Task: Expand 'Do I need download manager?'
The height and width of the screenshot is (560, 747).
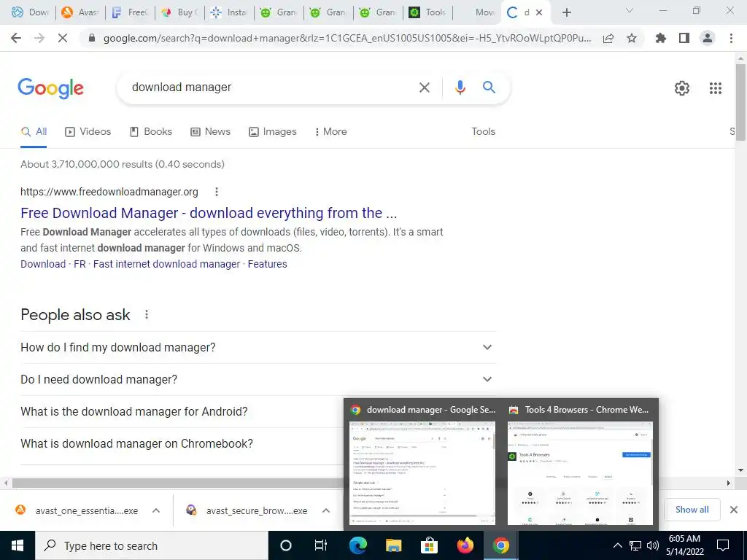Action: (258, 379)
